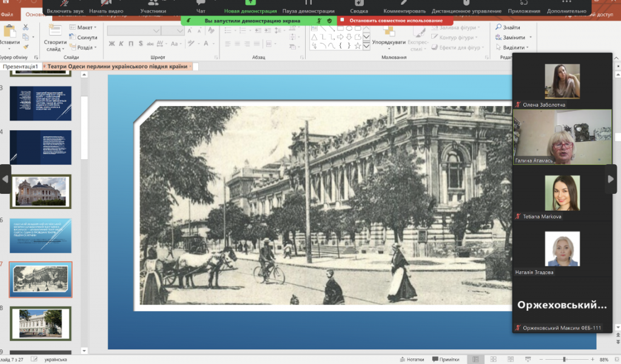Toggle underline П formatting
The width and height of the screenshot is (621, 364).
[131, 44]
